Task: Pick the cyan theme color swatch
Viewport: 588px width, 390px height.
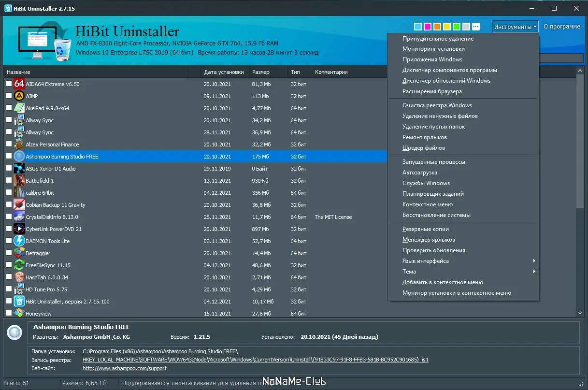Action: (x=418, y=27)
